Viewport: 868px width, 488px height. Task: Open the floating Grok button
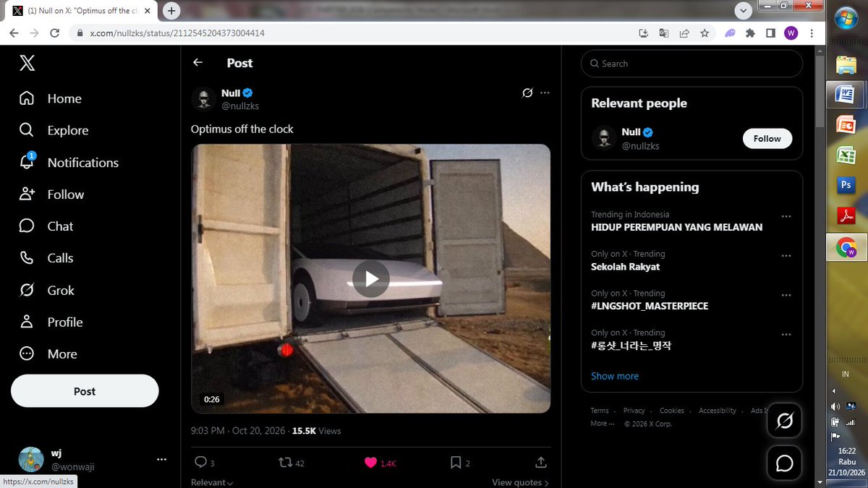785,421
